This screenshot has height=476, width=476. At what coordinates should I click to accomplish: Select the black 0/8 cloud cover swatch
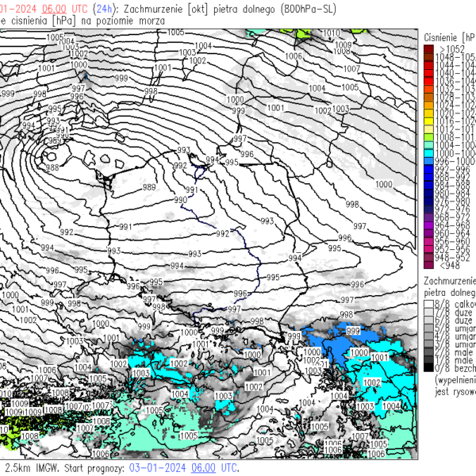428,367
